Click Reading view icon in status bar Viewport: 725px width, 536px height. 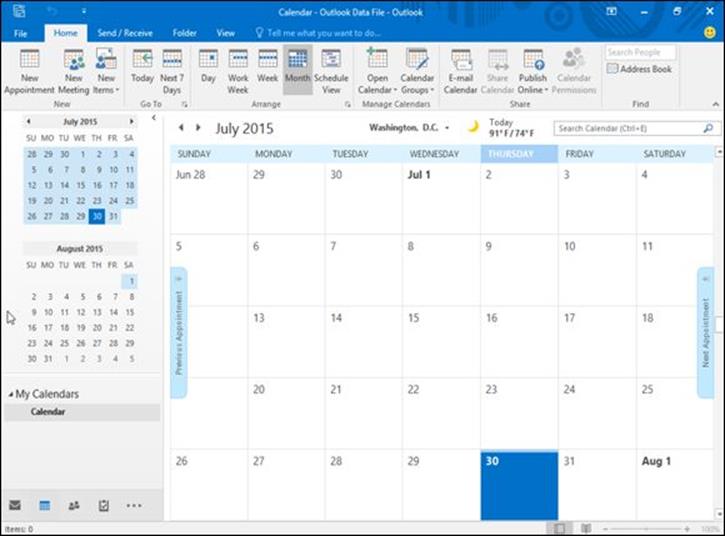coord(586,528)
